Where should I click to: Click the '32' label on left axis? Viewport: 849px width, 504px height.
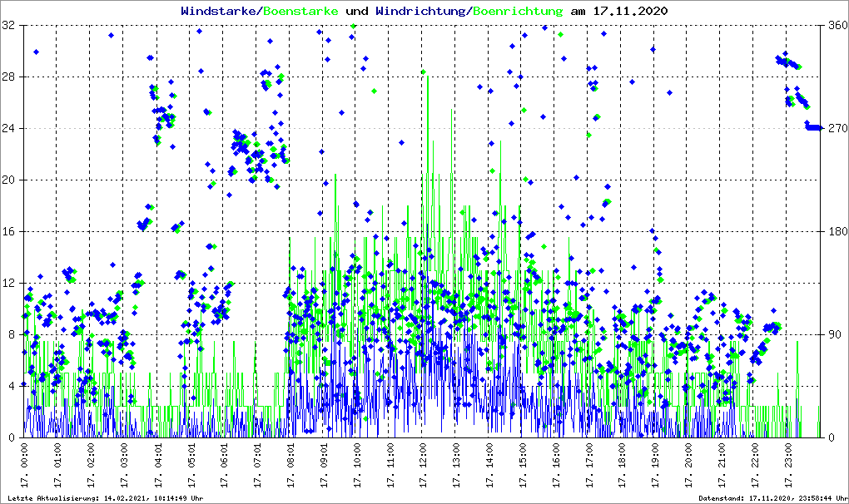[x=9, y=26]
